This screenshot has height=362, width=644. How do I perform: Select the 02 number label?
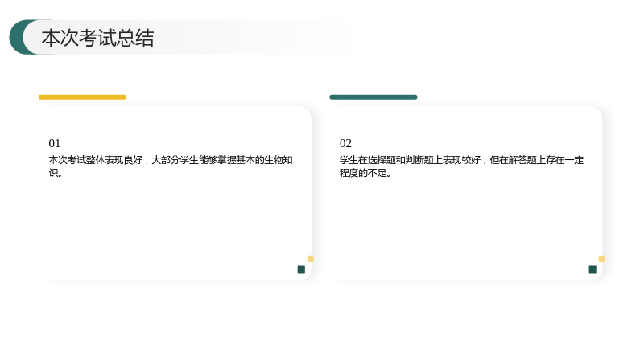coord(345,143)
